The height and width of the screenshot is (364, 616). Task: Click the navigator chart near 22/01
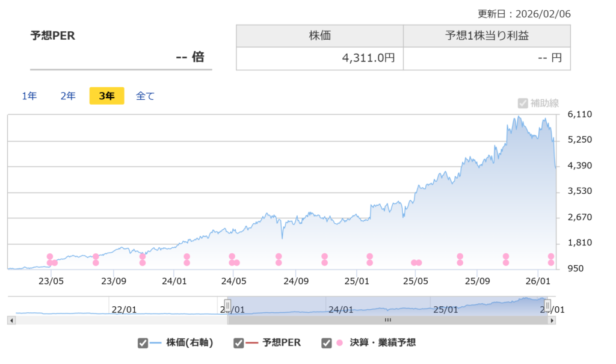[125, 309]
